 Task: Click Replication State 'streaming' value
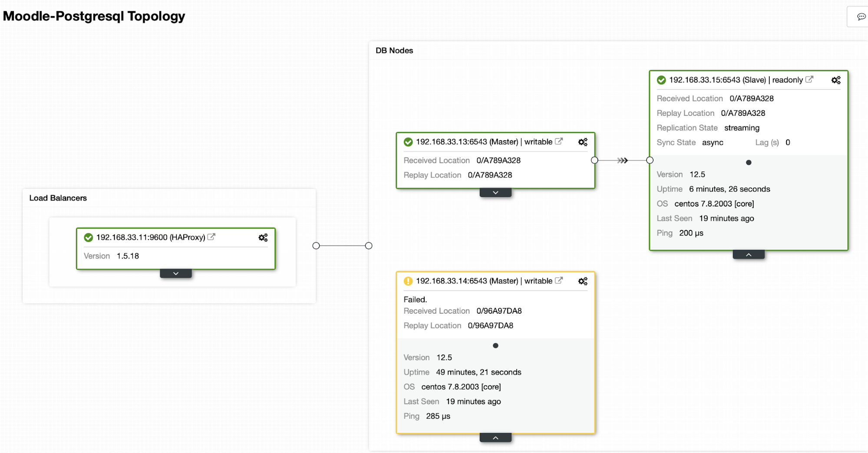pyautogui.click(x=742, y=128)
